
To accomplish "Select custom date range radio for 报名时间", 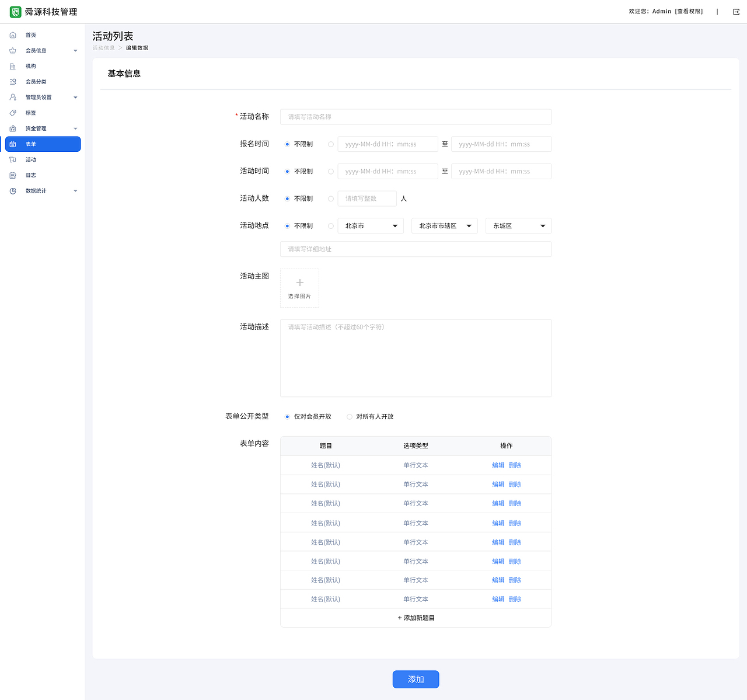I will pos(331,144).
